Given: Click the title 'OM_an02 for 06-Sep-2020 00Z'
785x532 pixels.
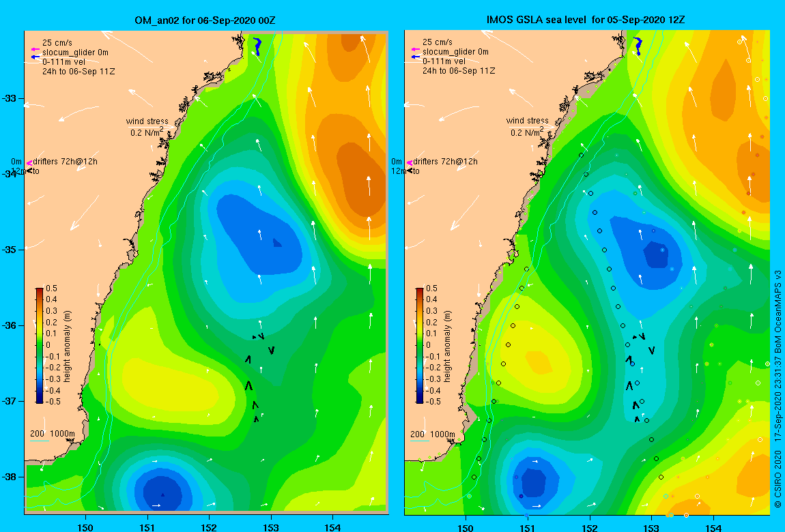Looking at the screenshot, I should pos(205,20).
